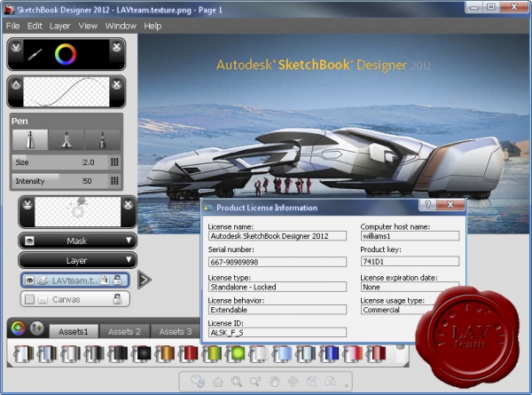Screen dimensions: 532x395
Task: Open the Layer menu in the menu bar
Action: coord(59,26)
